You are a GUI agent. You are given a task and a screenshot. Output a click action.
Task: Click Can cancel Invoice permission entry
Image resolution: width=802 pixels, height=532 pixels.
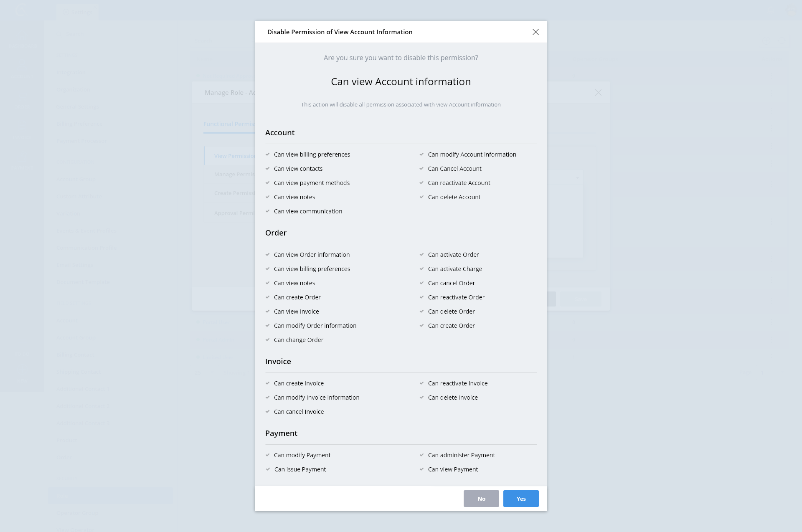[x=299, y=412]
